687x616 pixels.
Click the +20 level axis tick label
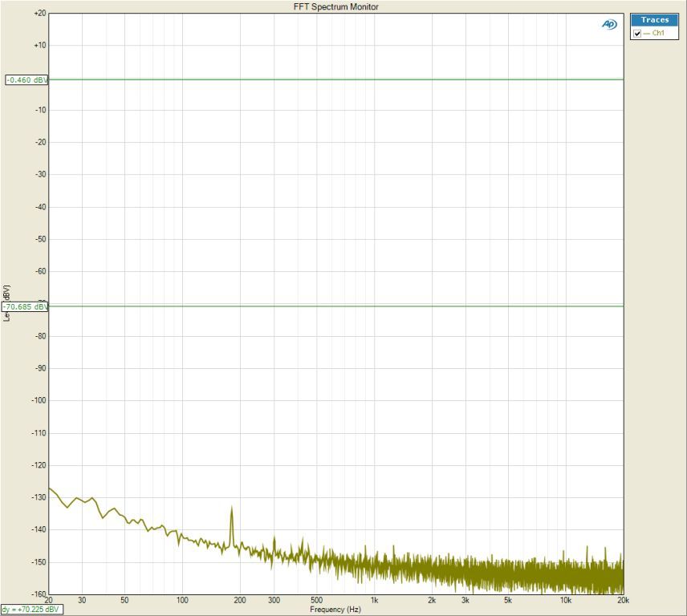click(x=39, y=13)
